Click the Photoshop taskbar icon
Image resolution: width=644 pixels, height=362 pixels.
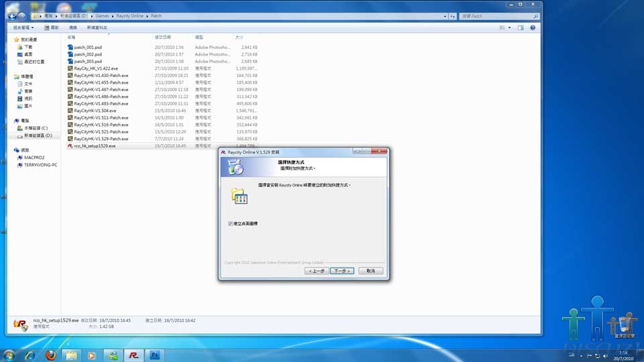pos(154,355)
